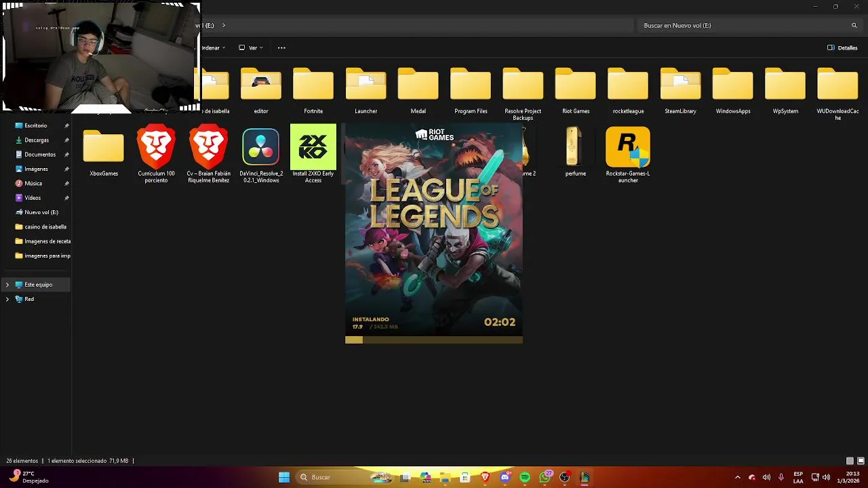Open the rocketleague folder
Viewport: 868px width, 488px height.
pyautogui.click(x=628, y=91)
